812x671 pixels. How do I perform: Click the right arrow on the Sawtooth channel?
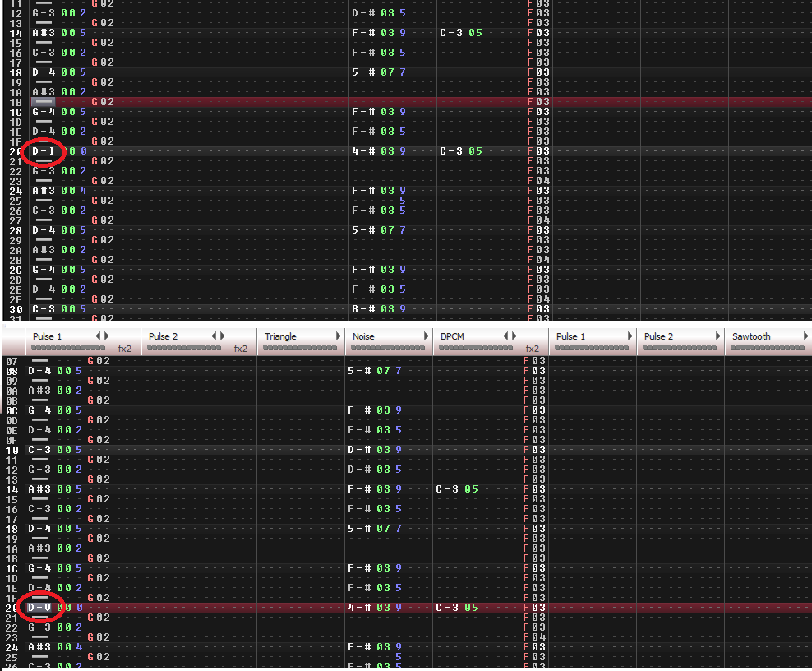pyautogui.click(x=805, y=336)
